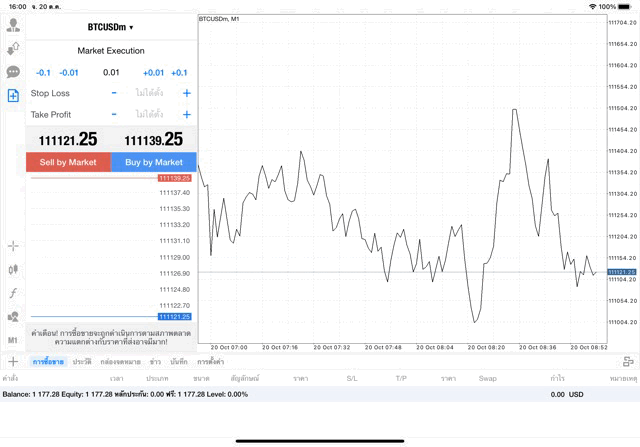
Task: Switch to the ประวัติ history tab
Action: [82, 361]
